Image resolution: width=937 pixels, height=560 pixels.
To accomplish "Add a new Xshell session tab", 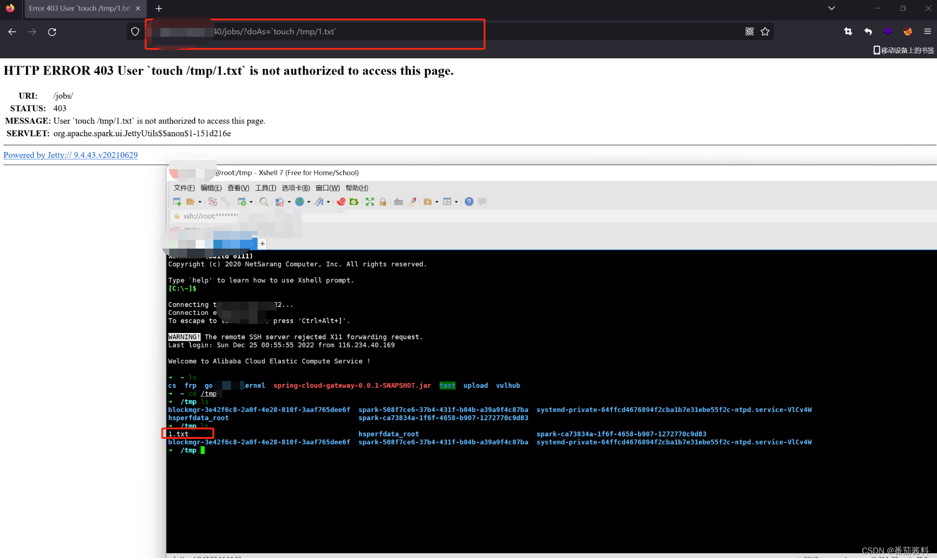I will click(262, 244).
